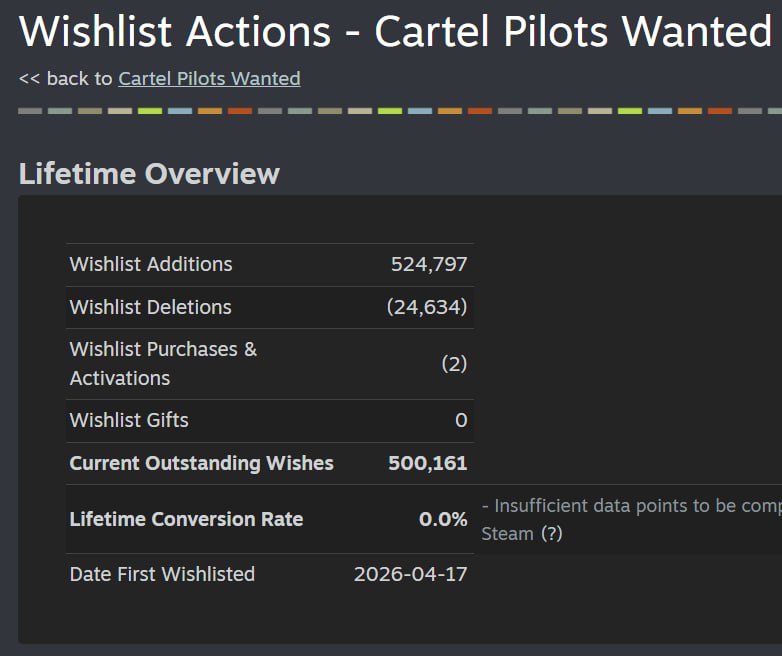Select the Lifetime Conversion Rate label
782x656 pixels.
(186, 519)
